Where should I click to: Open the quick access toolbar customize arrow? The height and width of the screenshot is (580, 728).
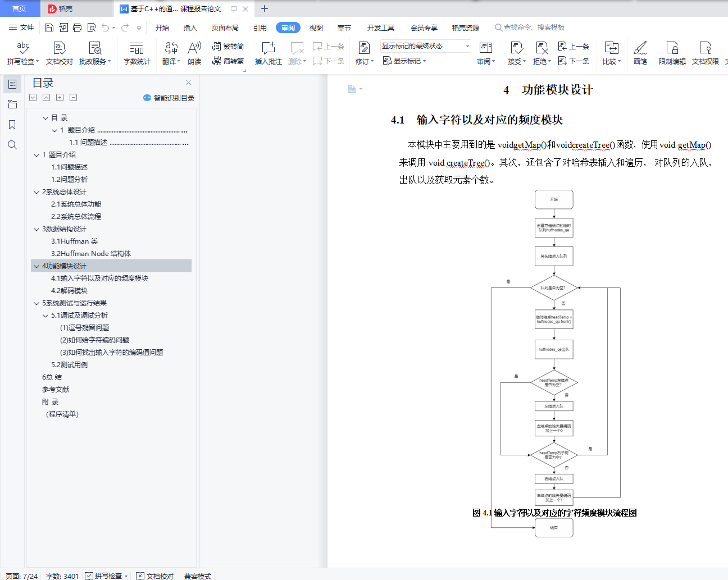pos(139,28)
